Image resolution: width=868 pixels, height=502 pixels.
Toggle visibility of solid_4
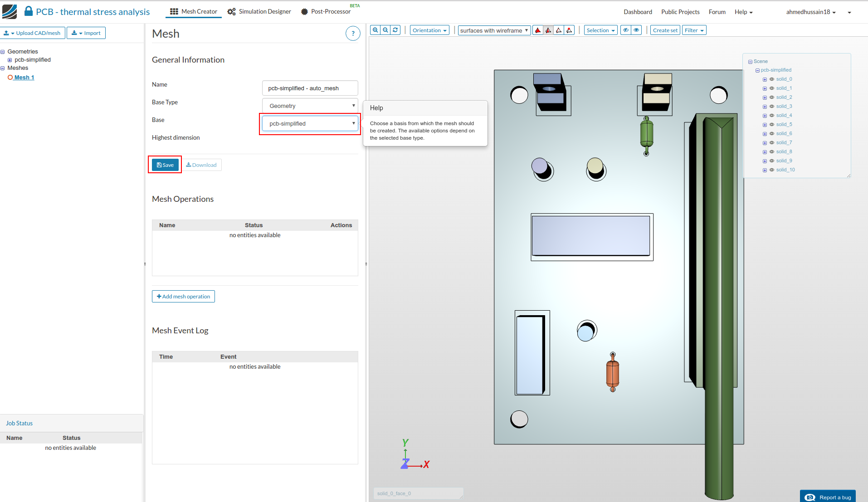click(772, 116)
